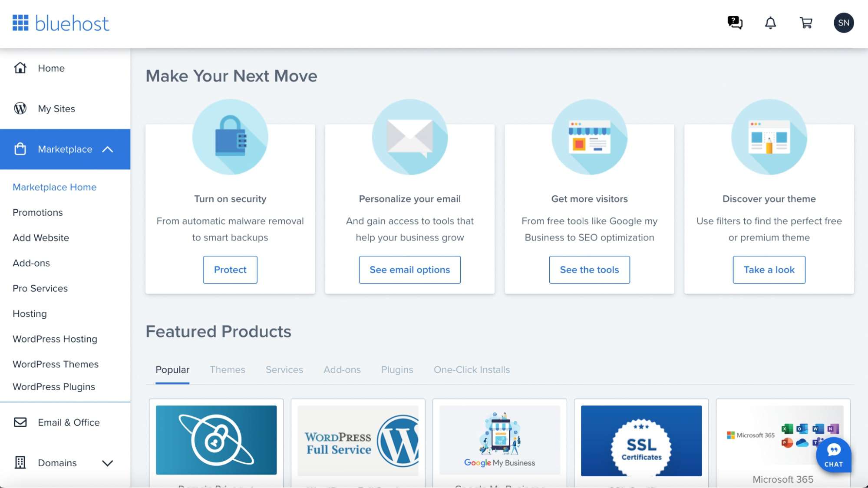Open WordPress Themes link
This screenshot has height=488, width=868.
[x=56, y=364]
